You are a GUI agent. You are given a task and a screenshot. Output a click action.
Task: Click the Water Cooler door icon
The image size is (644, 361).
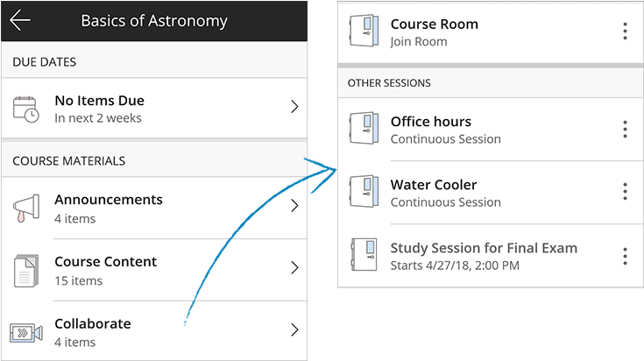pyautogui.click(x=363, y=192)
